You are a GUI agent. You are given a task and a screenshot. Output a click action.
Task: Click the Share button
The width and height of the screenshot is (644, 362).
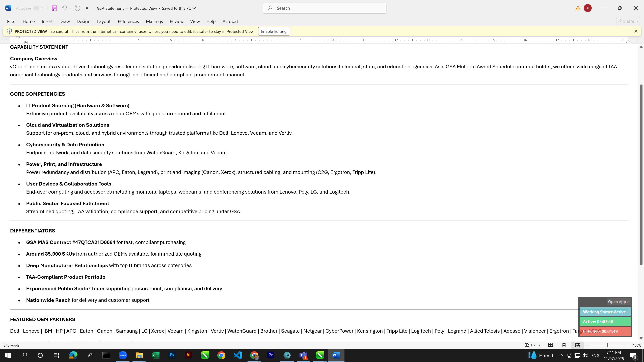628,21
